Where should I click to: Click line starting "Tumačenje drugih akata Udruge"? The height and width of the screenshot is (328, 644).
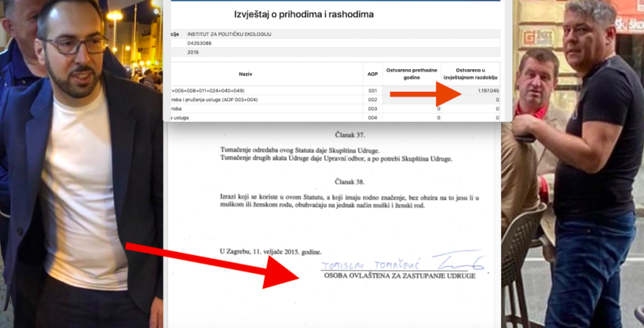pos(336,159)
